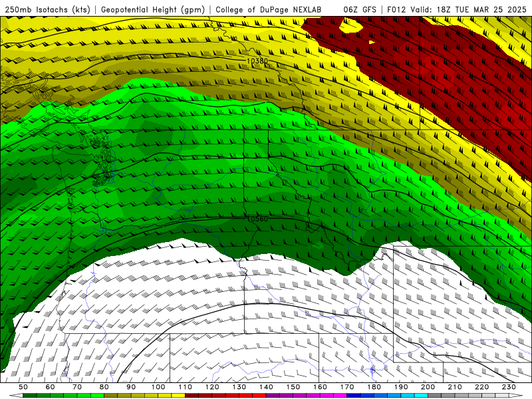Click the 10380 height contour label
The width and height of the screenshot is (532, 399).
[x=257, y=61]
